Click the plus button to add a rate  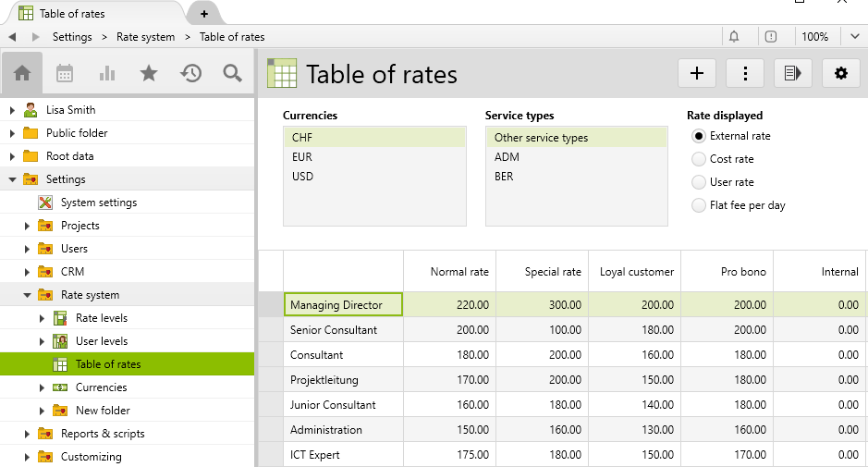pos(697,73)
